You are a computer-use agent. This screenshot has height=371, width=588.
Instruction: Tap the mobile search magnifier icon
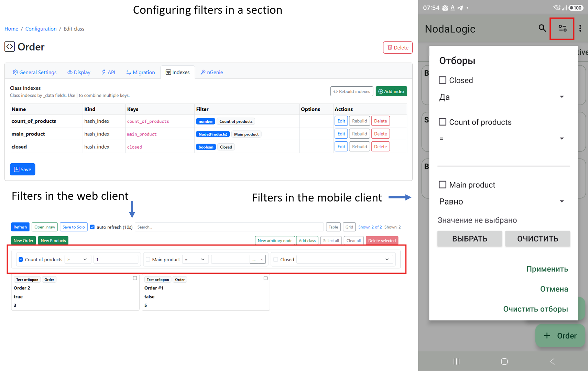tap(542, 28)
